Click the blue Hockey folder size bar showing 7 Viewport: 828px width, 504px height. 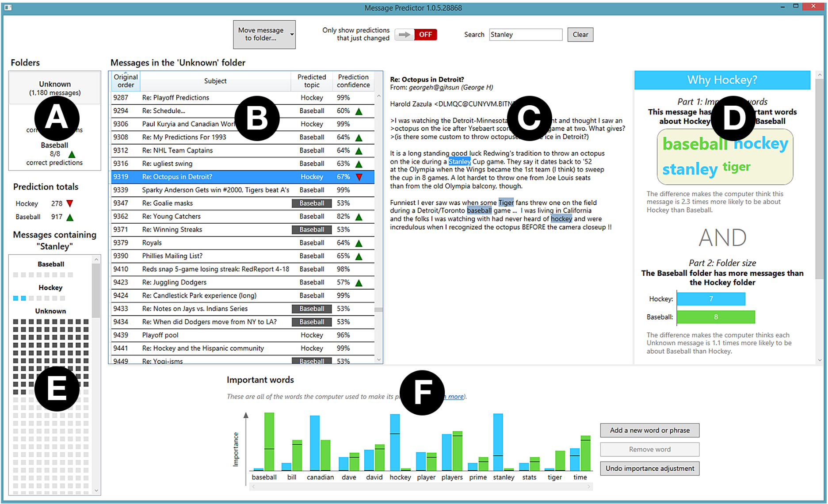(x=711, y=299)
